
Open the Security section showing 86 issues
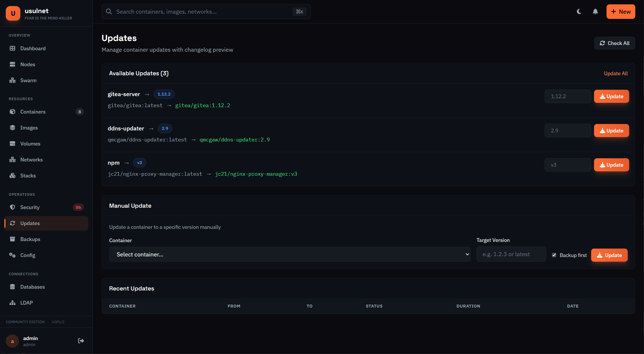(30, 207)
